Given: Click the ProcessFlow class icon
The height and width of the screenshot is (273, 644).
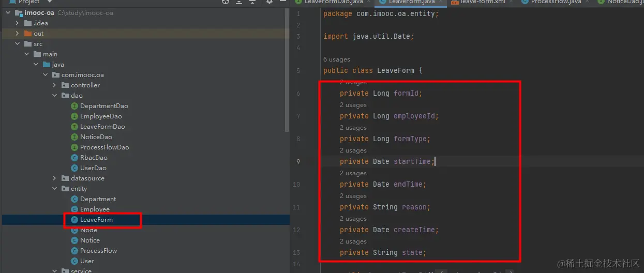Looking at the screenshot, I should coord(74,251).
